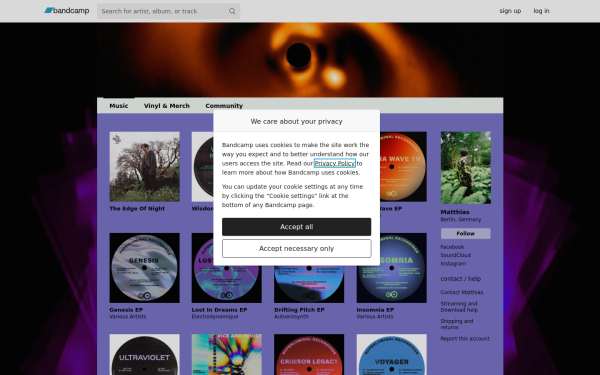Open Shipping and returns link
Image resolution: width=600 pixels, height=375 pixels.
tap(457, 324)
